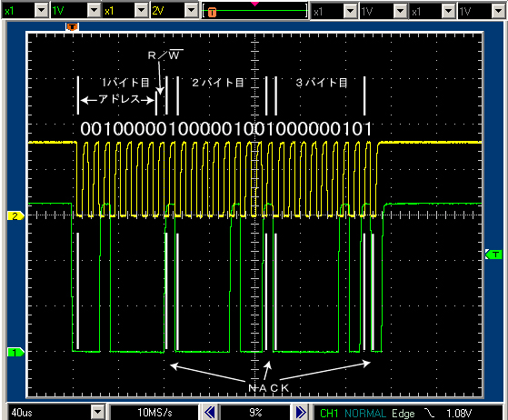
Task: Click the green T trigger level marker
Action: click(x=493, y=255)
